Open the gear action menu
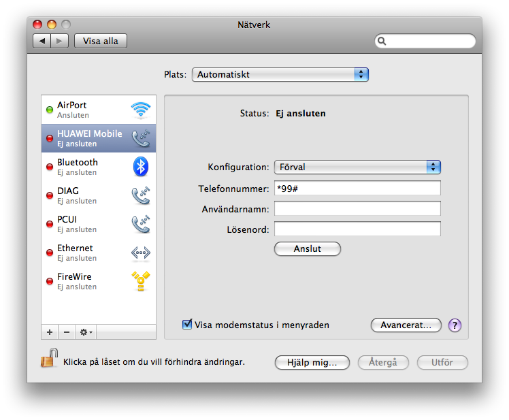Image resolution: width=509 pixels, height=420 pixels. [x=86, y=332]
